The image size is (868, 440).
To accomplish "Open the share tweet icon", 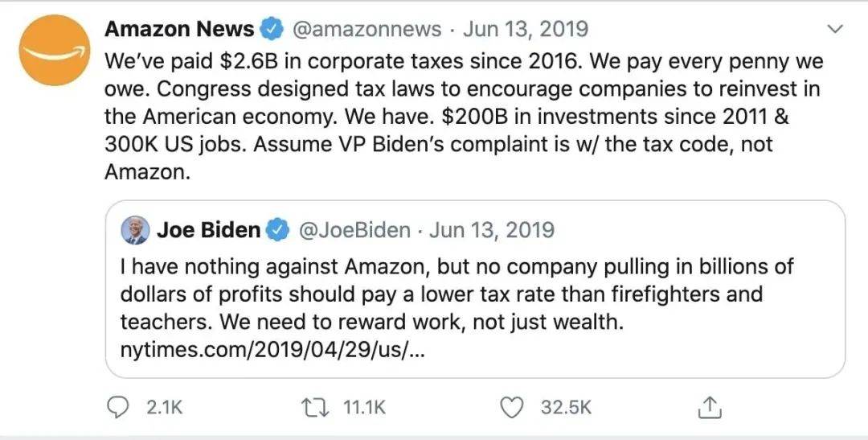I will [x=710, y=408].
